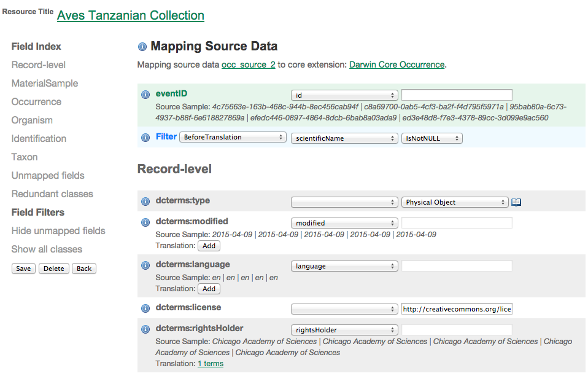This screenshot has height=376, width=588.
Task: Show info for dcterms:language field
Action: click(145, 265)
